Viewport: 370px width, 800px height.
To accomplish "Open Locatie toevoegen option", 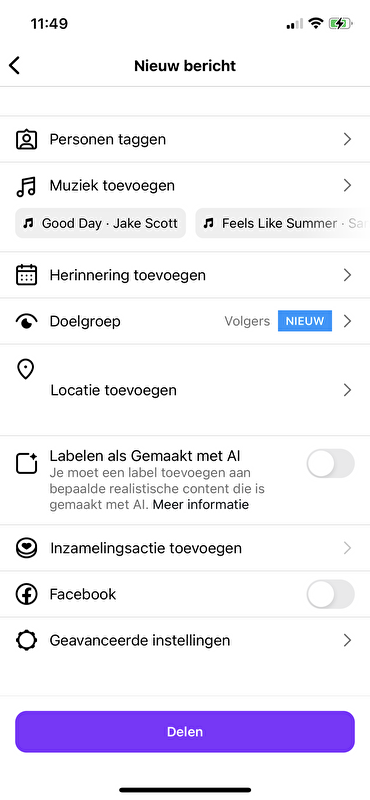I will (x=185, y=390).
